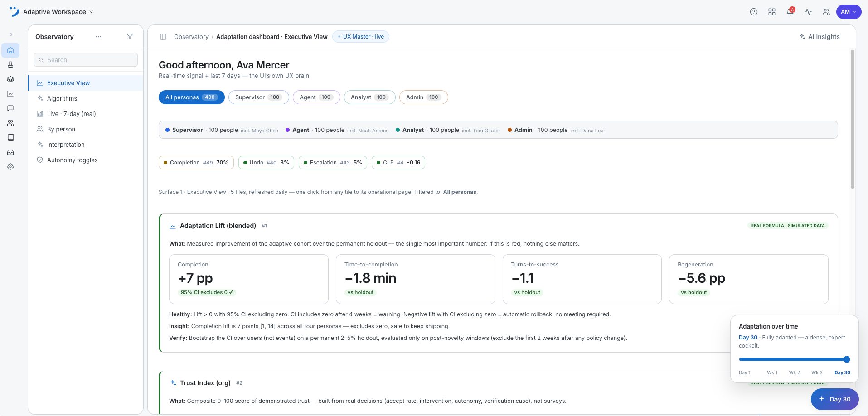
Task: Open the chat message icon in left rail
Action: (x=10, y=108)
